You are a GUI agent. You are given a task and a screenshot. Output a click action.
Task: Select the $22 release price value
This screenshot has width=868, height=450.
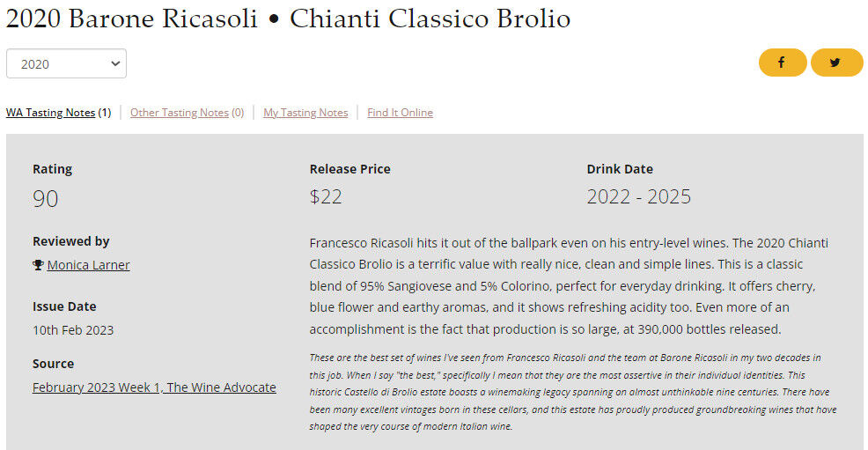point(326,196)
